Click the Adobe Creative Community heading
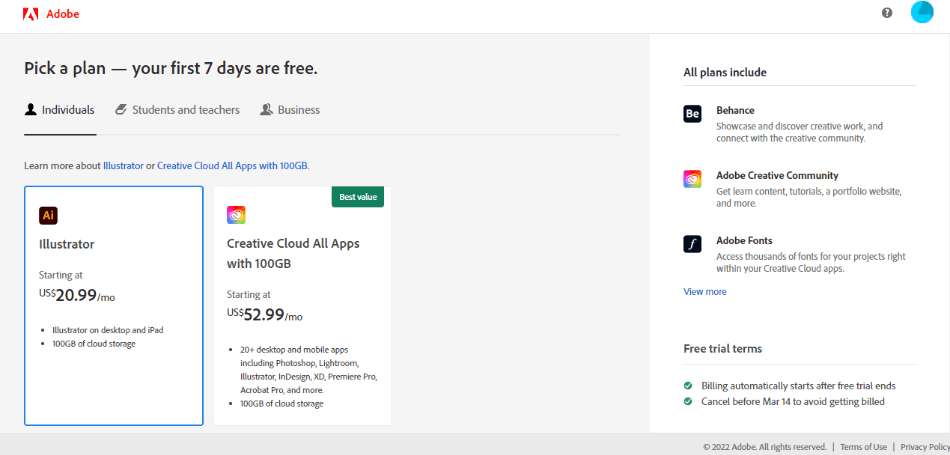Image resolution: width=950 pixels, height=455 pixels. [x=777, y=175]
